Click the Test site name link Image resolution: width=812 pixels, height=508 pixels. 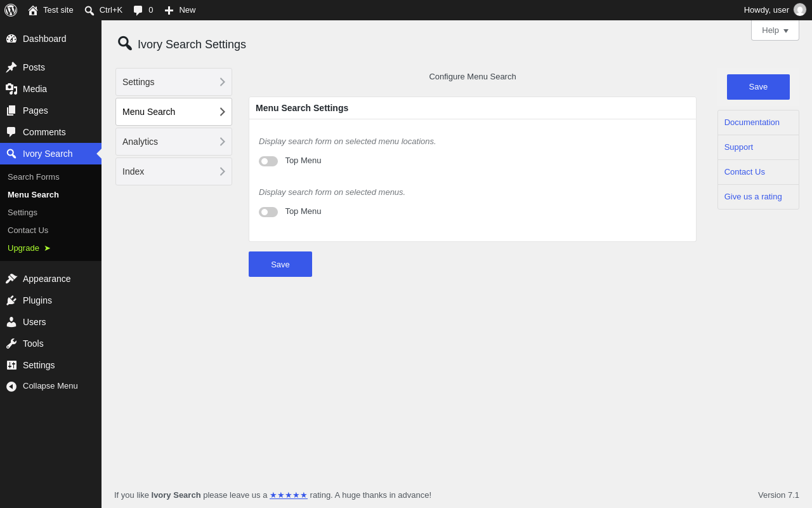click(x=58, y=10)
